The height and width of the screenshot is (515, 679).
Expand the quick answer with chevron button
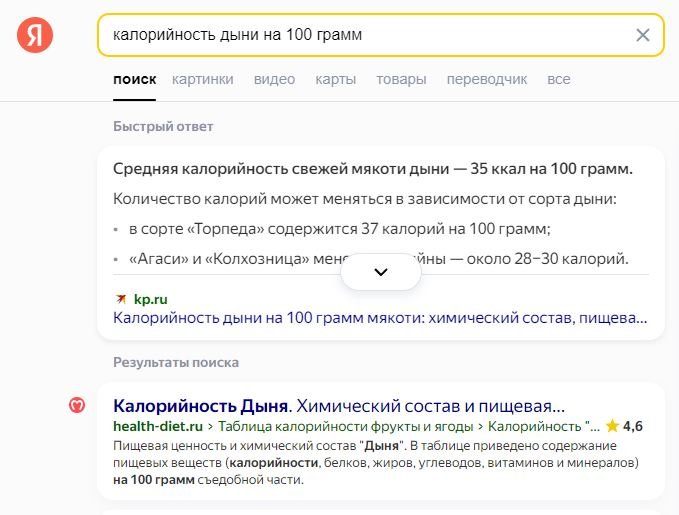[380, 271]
